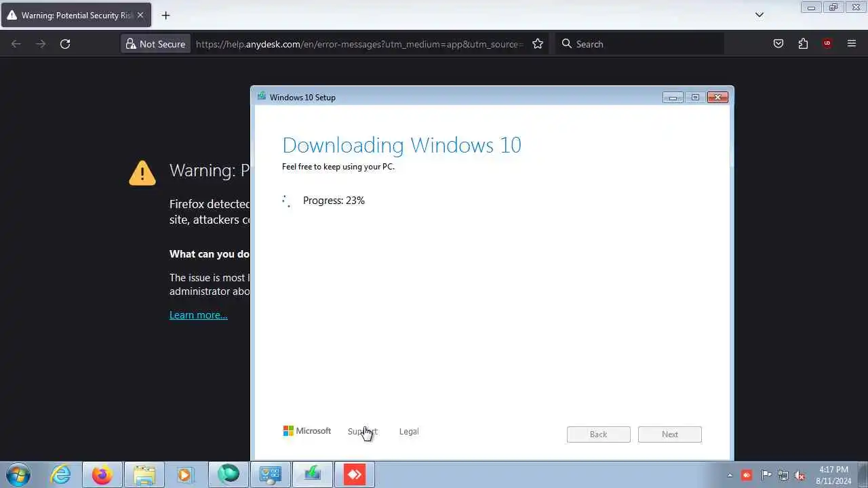Open the Action Center flag icon
The image size is (868, 488).
(x=766, y=475)
